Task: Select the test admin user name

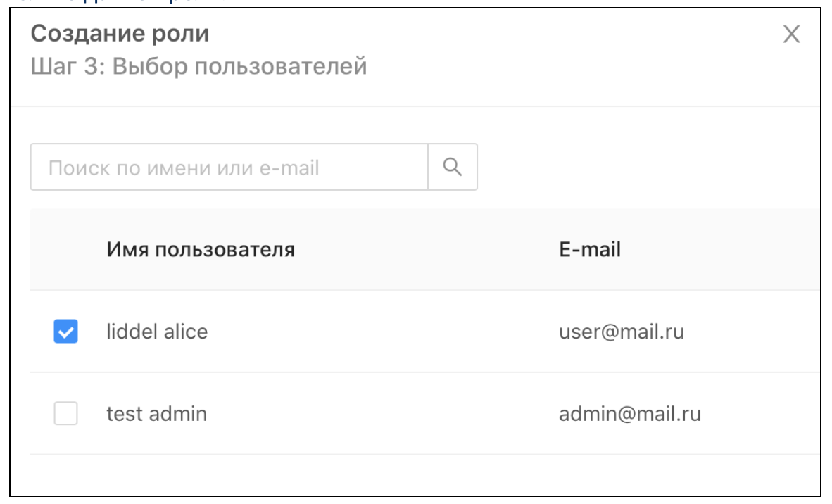Action: (x=156, y=414)
